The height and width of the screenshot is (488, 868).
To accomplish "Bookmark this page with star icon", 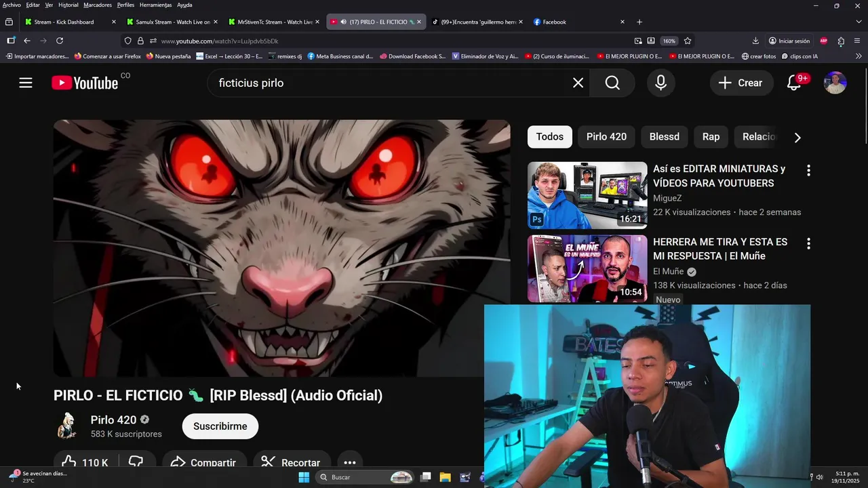I will pos(688,41).
